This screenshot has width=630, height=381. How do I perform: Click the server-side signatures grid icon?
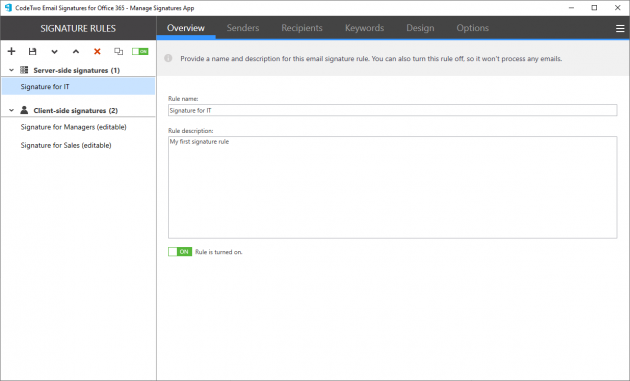pos(24,70)
